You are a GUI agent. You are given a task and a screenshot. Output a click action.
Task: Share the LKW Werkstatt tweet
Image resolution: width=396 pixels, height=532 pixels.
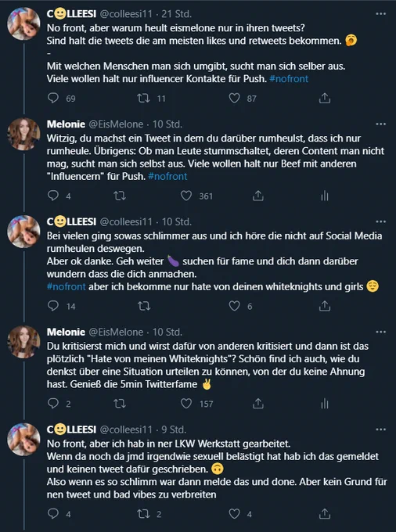tap(325, 514)
